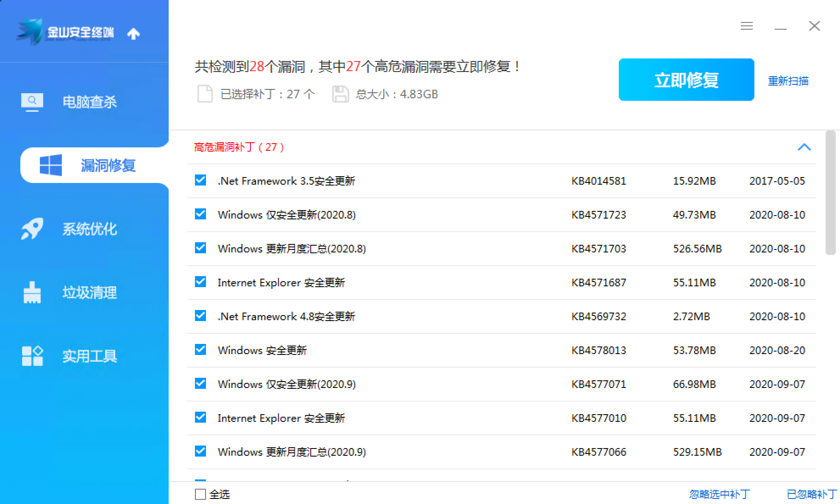Uncheck the KB4014581 .Net Framework 3.5 patch
Screen dimensions: 840x504
click(x=200, y=180)
